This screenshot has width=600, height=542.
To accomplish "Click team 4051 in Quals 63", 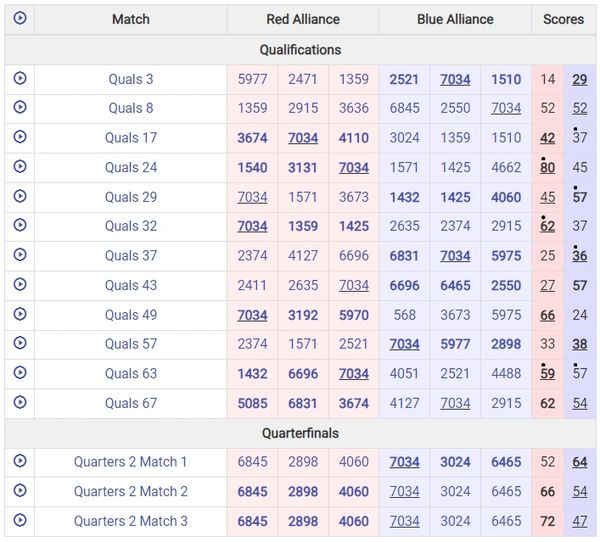I will pos(404,374).
